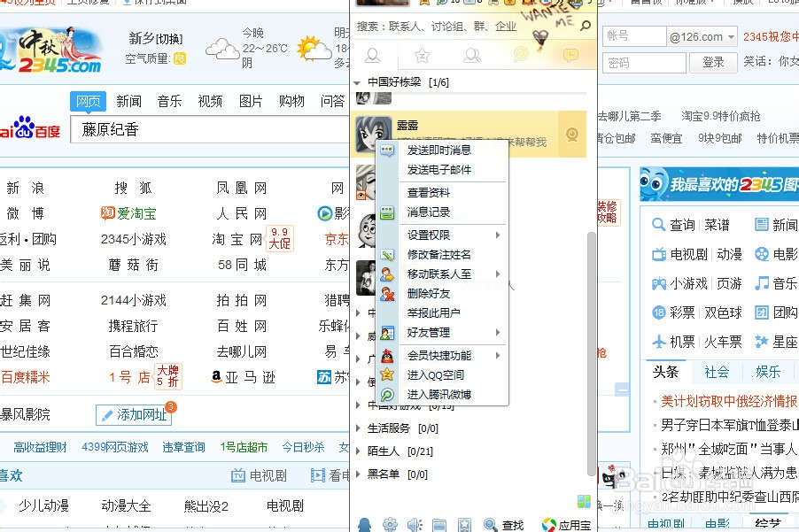Click the 小游戏 gamepad icon link

659,283
